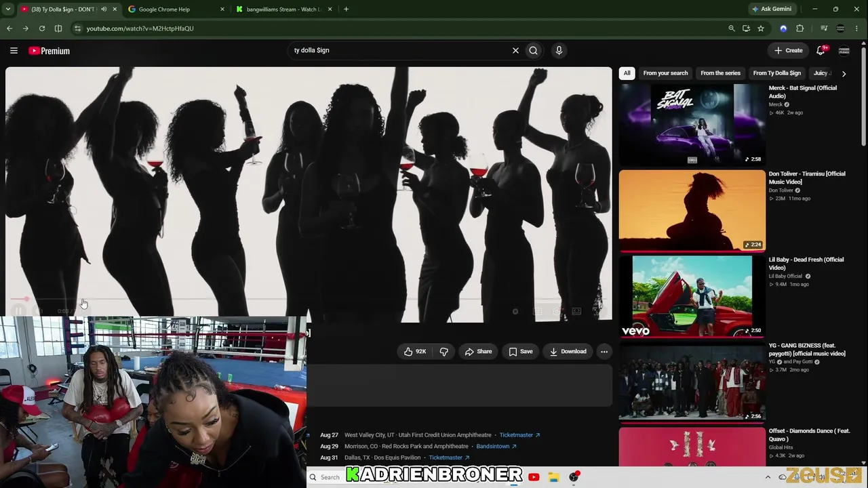Open Ask Gemini
868x488 pixels.
point(772,9)
